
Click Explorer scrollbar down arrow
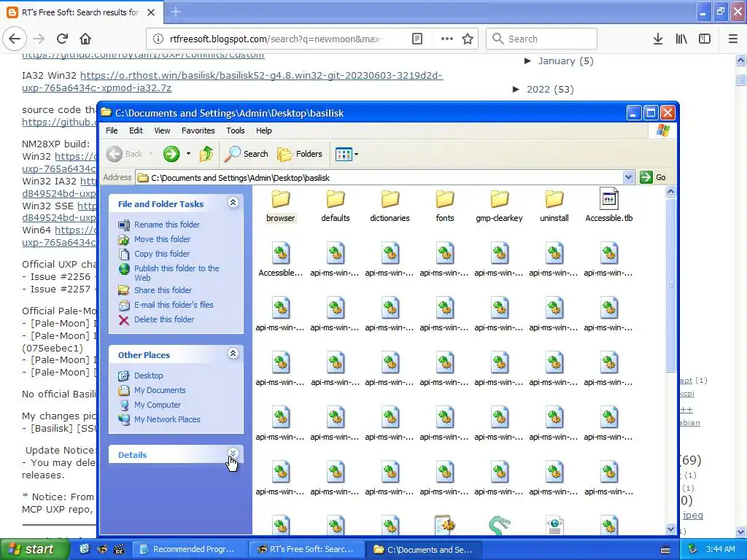(x=670, y=529)
